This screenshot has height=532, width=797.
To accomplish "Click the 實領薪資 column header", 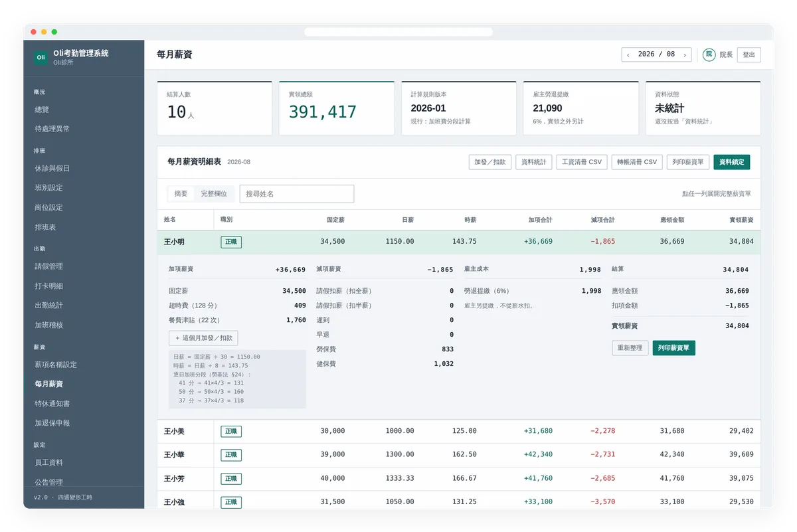I will (x=741, y=220).
